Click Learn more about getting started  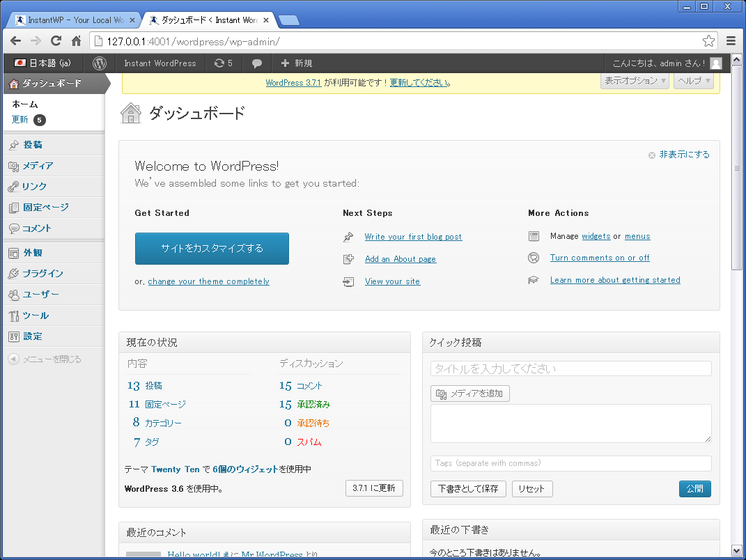(615, 280)
